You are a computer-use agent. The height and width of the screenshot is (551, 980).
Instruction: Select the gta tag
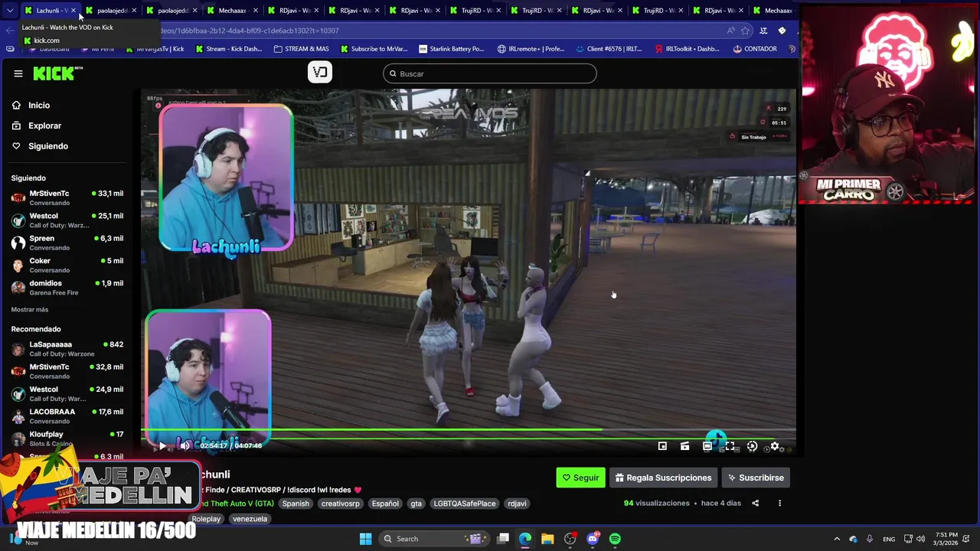[x=416, y=504]
